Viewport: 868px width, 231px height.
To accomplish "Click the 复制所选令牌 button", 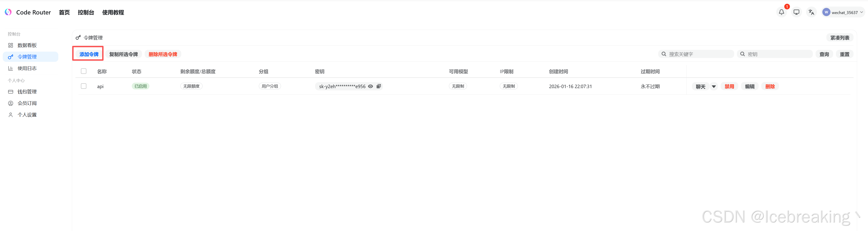I will pyautogui.click(x=123, y=54).
